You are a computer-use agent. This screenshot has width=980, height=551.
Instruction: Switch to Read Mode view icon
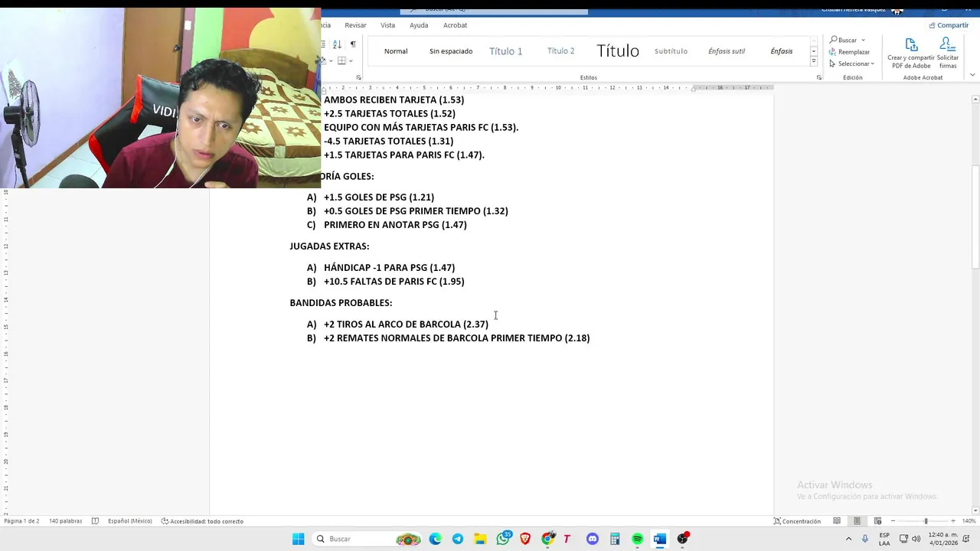pyautogui.click(x=837, y=521)
